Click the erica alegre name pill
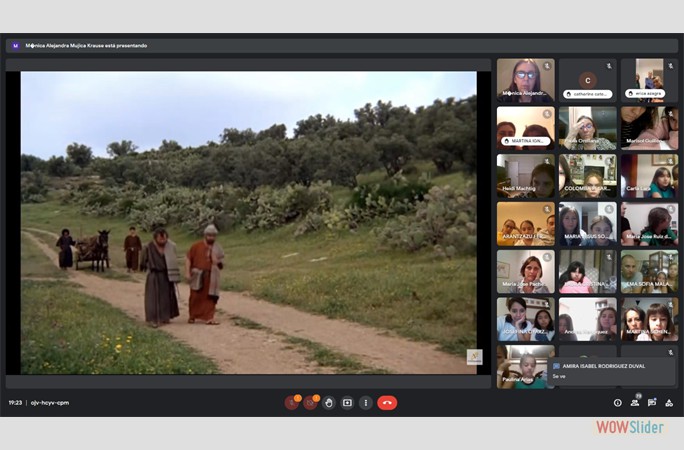Viewport: 684px width, 450px height. tap(645, 93)
